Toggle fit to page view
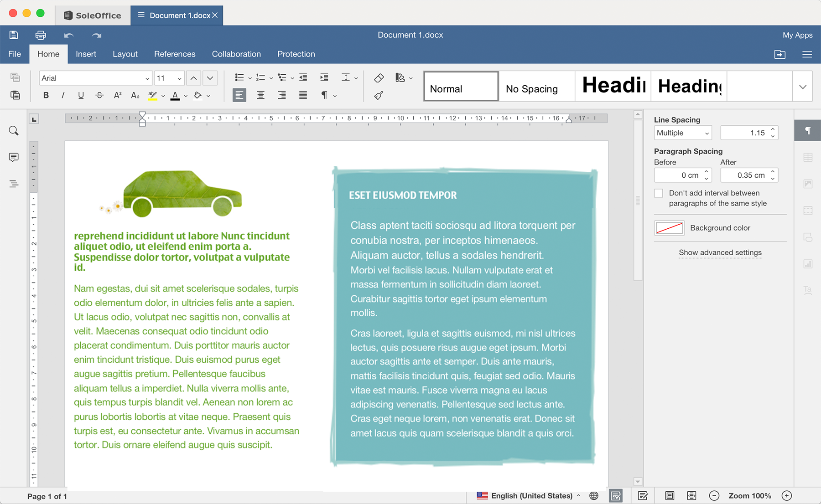This screenshot has height=504, width=821. [x=670, y=496]
